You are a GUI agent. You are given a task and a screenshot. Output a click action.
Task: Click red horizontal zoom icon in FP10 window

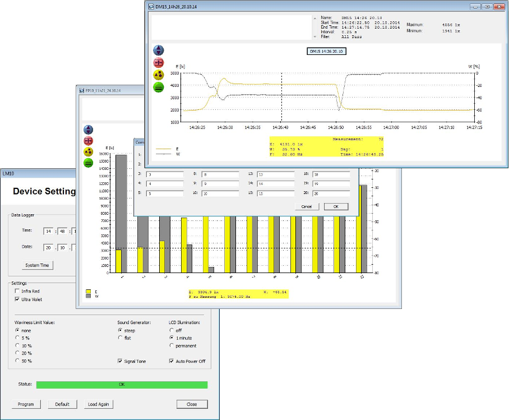(x=89, y=141)
